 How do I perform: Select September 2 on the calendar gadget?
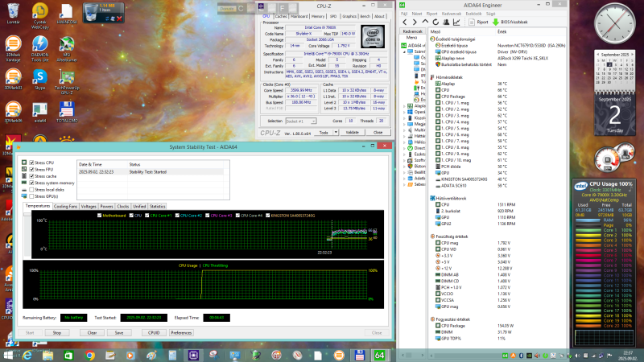coord(611,63)
